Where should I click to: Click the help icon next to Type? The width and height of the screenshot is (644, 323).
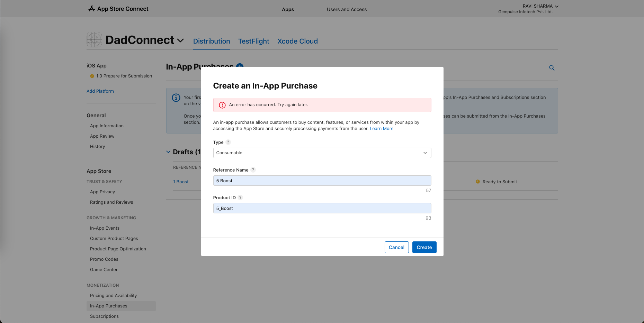click(x=228, y=142)
